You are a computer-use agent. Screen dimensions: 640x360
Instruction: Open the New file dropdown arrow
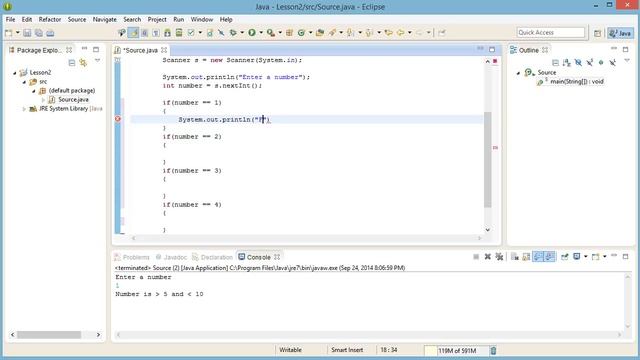[18, 33]
